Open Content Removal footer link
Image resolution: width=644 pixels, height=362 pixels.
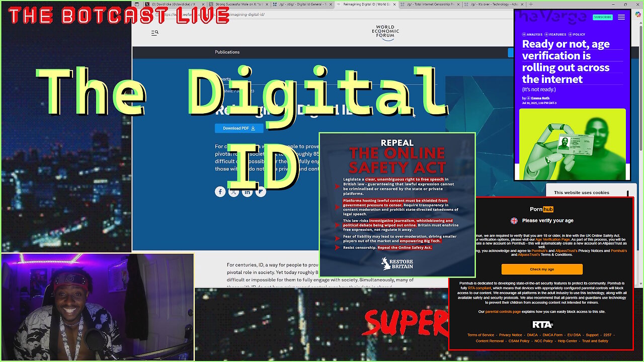click(x=490, y=341)
